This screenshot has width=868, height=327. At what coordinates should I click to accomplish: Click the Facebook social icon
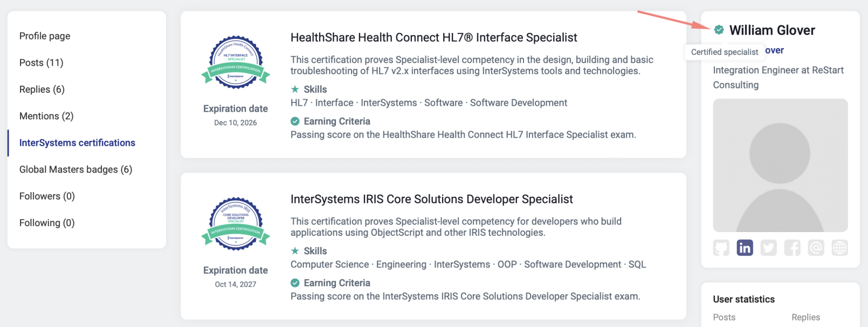tap(792, 248)
